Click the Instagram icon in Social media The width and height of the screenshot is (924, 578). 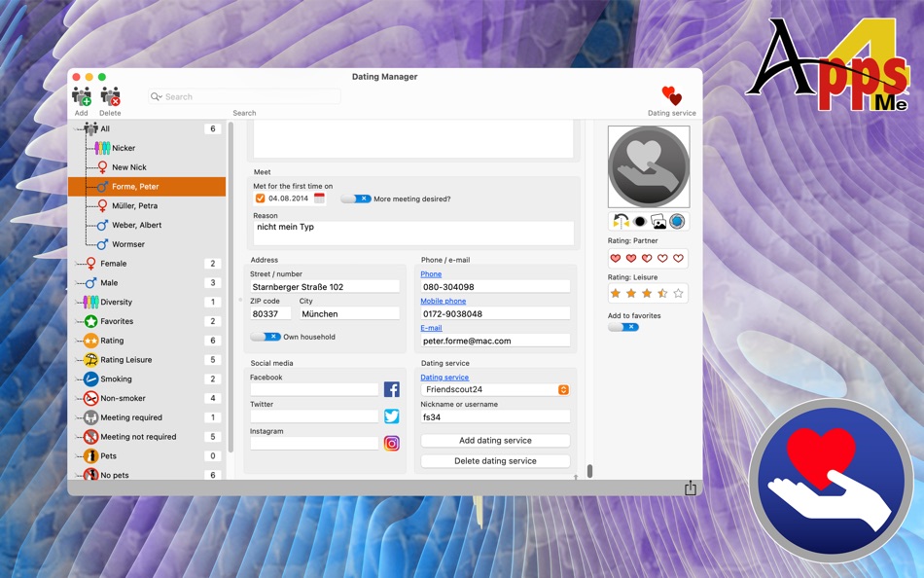391,443
